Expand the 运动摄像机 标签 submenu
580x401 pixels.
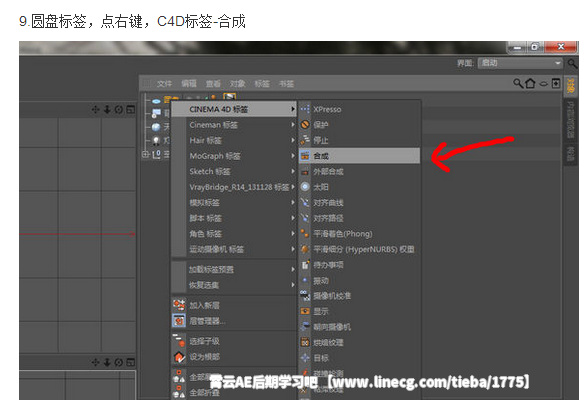(234, 249)
